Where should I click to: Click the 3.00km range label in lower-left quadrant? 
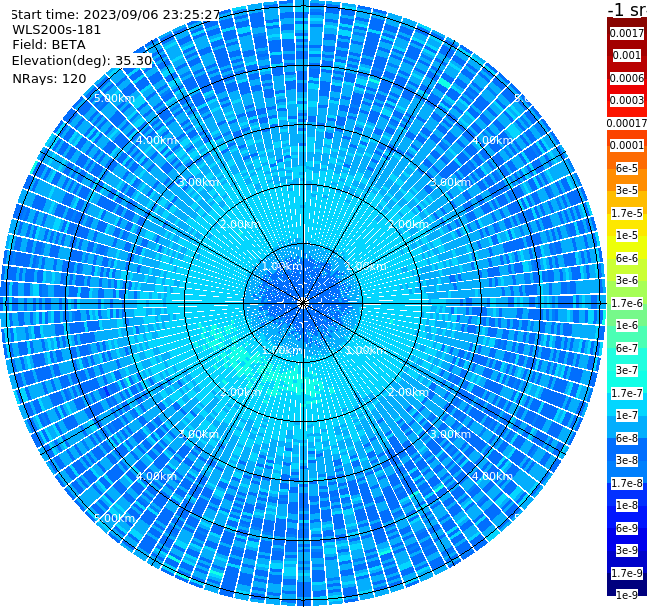(198, 434)
